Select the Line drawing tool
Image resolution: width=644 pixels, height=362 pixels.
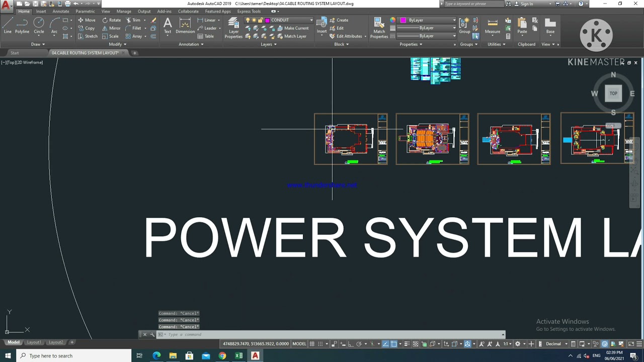[8, 25]
